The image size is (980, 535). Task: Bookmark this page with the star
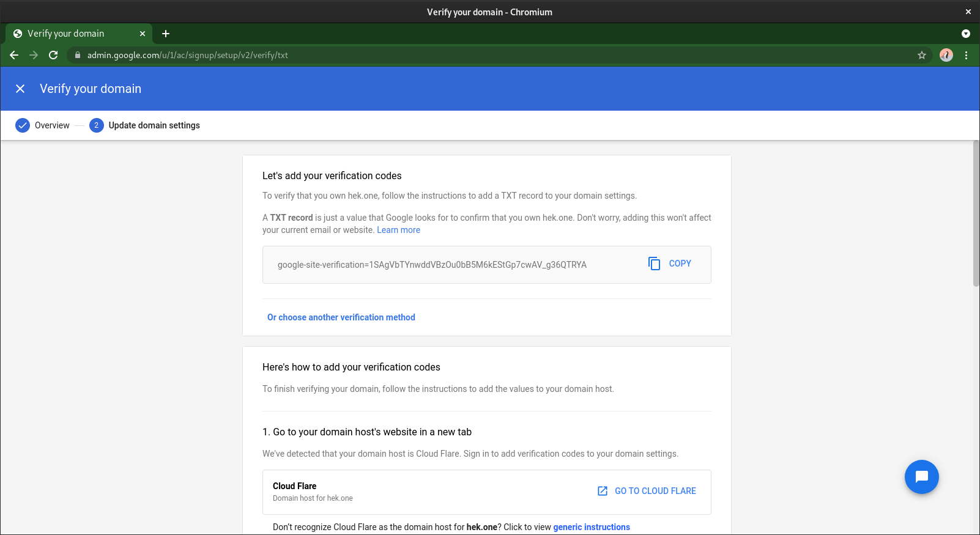(922, 55)
